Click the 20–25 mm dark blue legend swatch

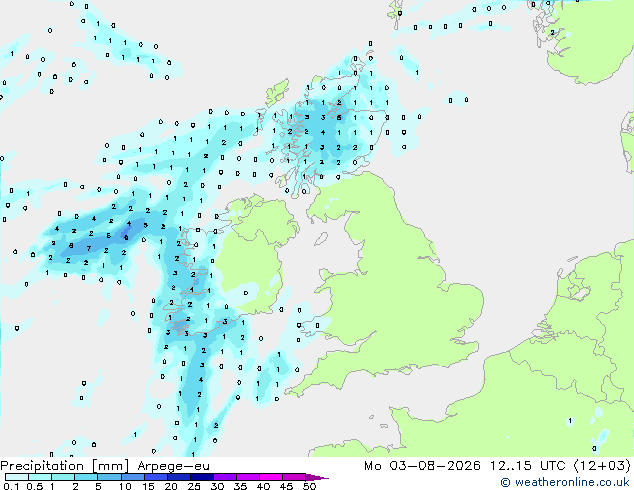(x=178, y=477)
